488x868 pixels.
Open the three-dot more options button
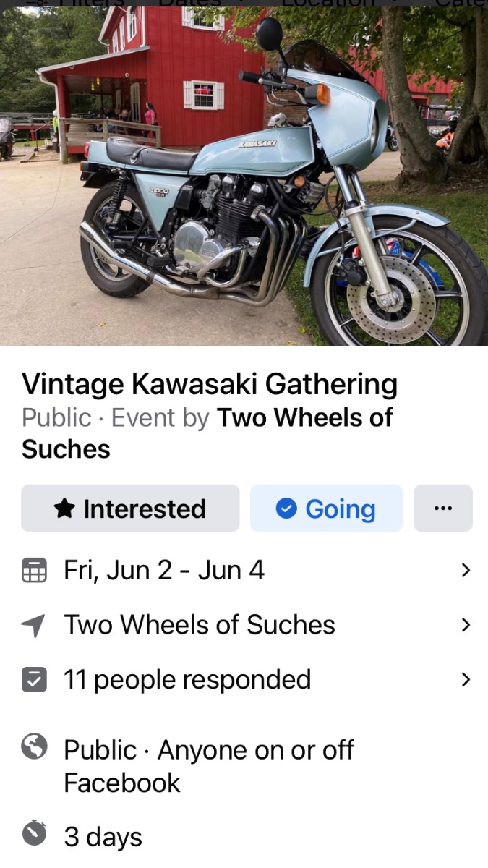442,509
